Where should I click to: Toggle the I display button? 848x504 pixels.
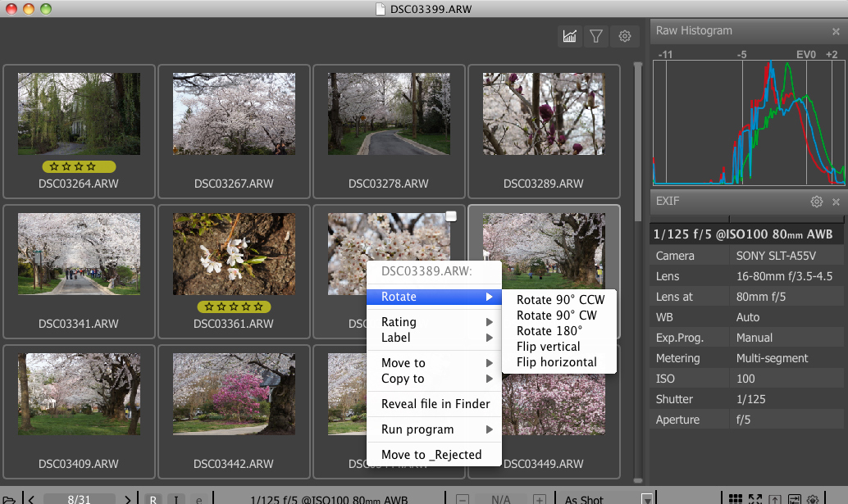pos(176,498)
